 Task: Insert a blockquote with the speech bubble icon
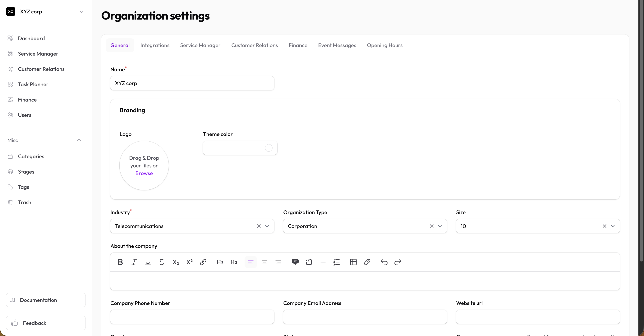point(295,262)
